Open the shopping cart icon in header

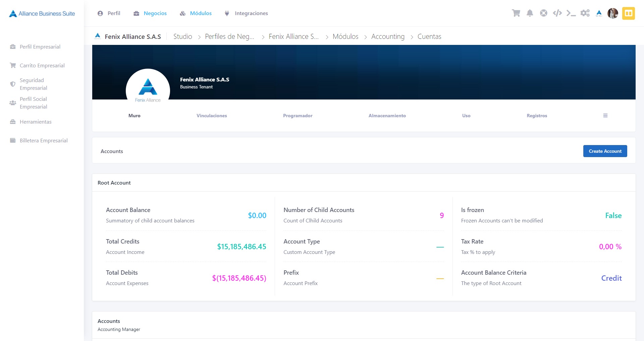point(516,13)
